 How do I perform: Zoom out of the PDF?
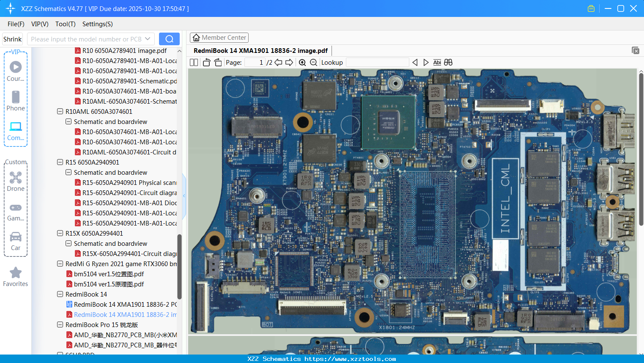tap(313, 63)
